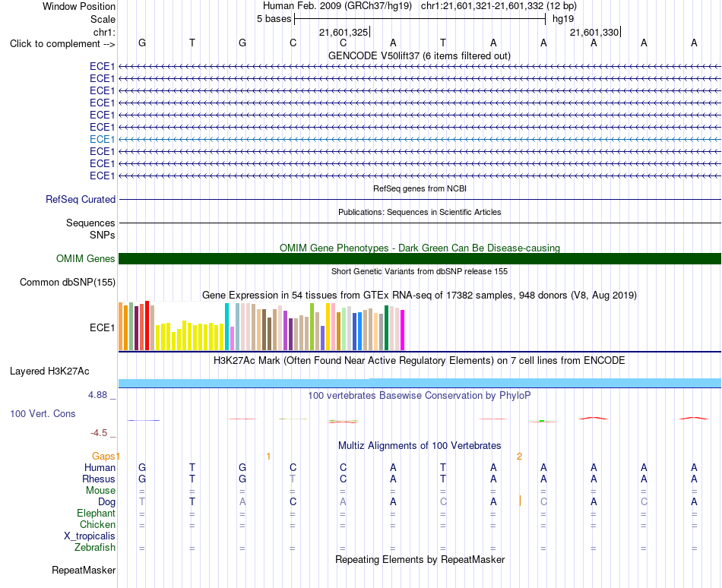Click the Window Position label
Viewport: 722px width, 588px height.
click(x=79, y=6)
